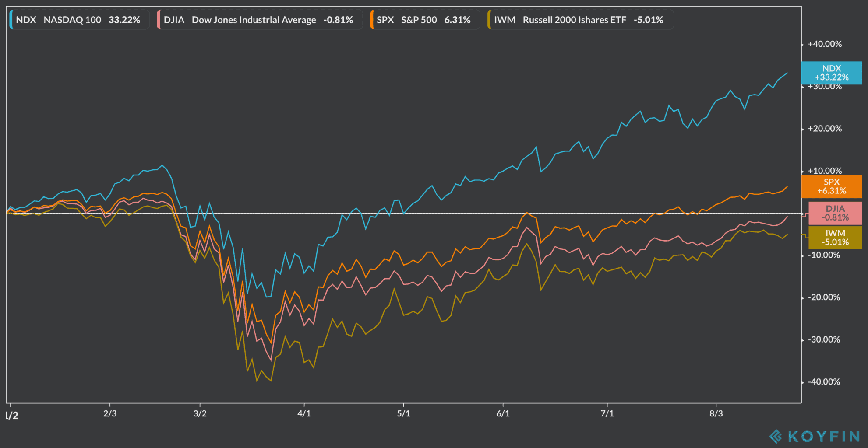The image size is (868, 448).
Task: Click the olive IWM color bar in legend
Action: [489, 20]
